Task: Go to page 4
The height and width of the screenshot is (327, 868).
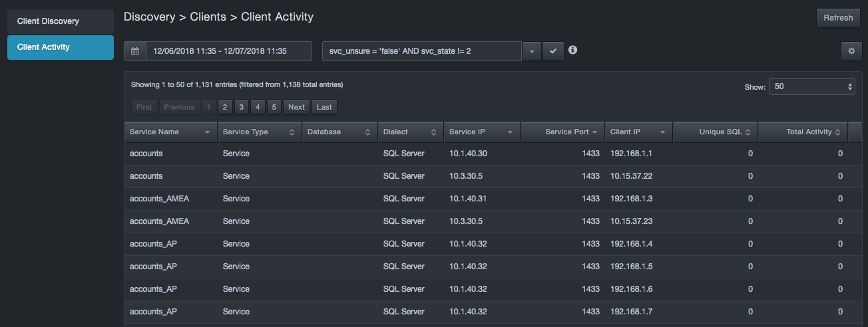Action: click(x=258, y=107)
